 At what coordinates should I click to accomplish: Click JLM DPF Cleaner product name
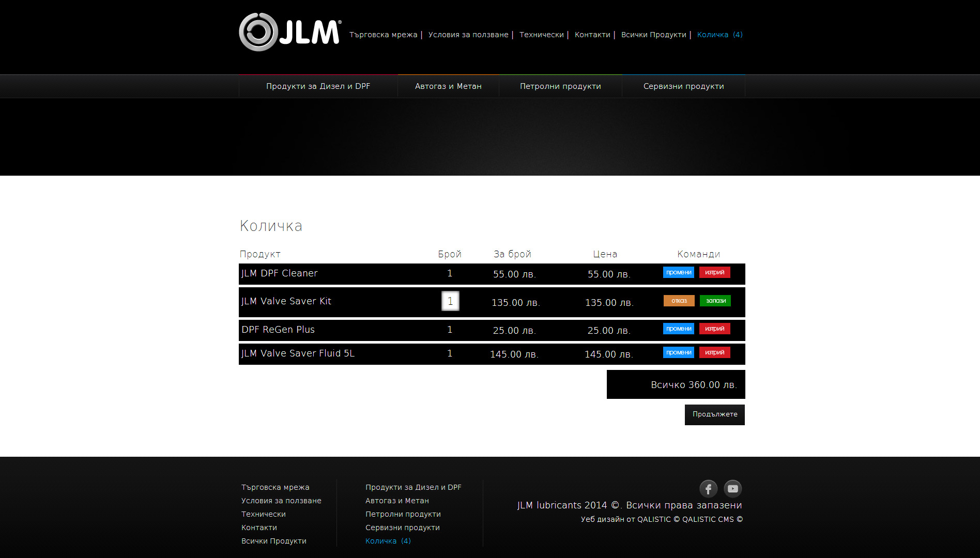tap(280, 273)
